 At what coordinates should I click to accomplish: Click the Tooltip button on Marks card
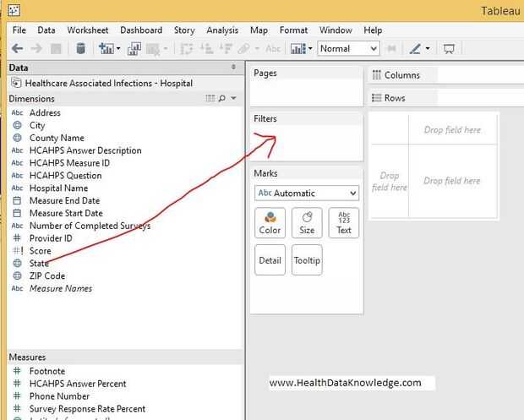tap(307, 260)
